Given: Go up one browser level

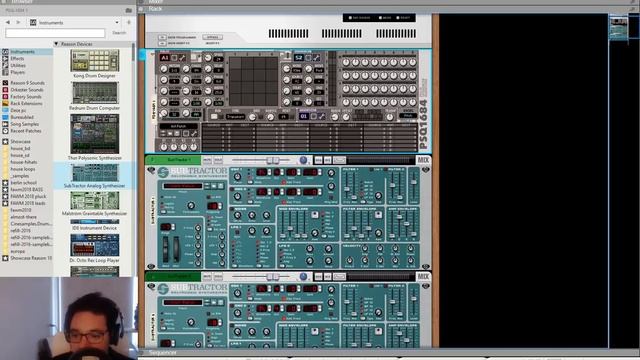Looking at the screenshot, I should click(129, 22).
